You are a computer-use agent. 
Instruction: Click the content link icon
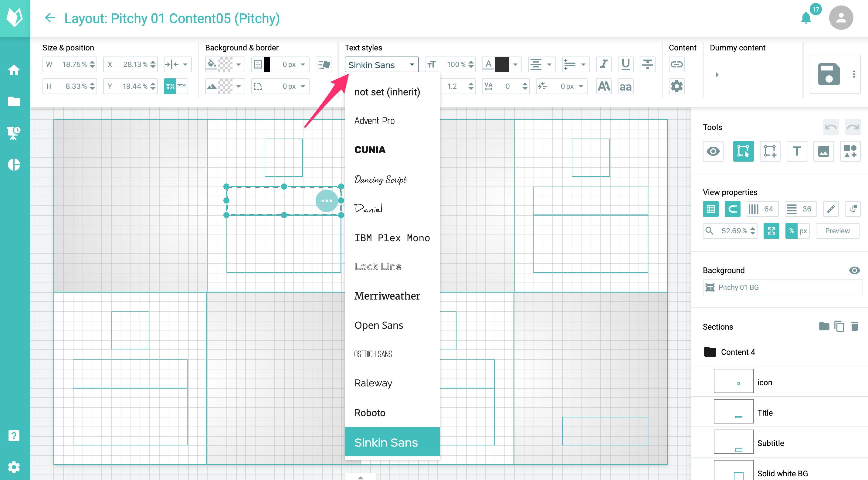(x=676, y=64)
